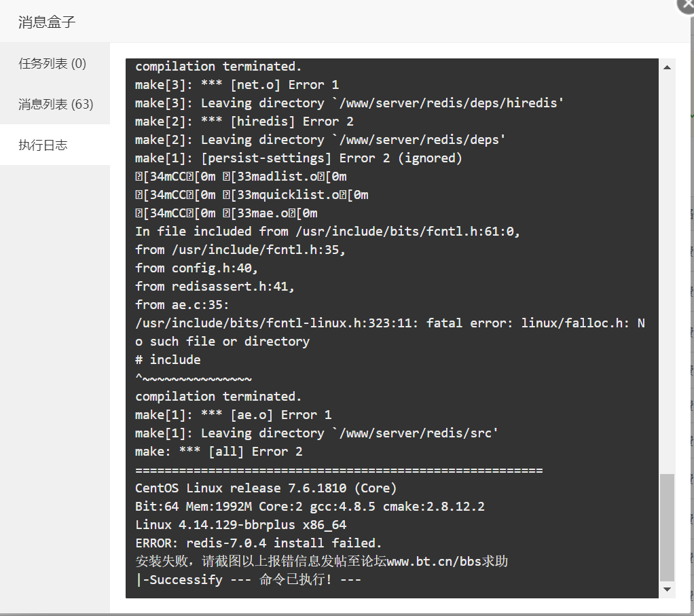Click the log scrollbar up arrow

[667, 67]
